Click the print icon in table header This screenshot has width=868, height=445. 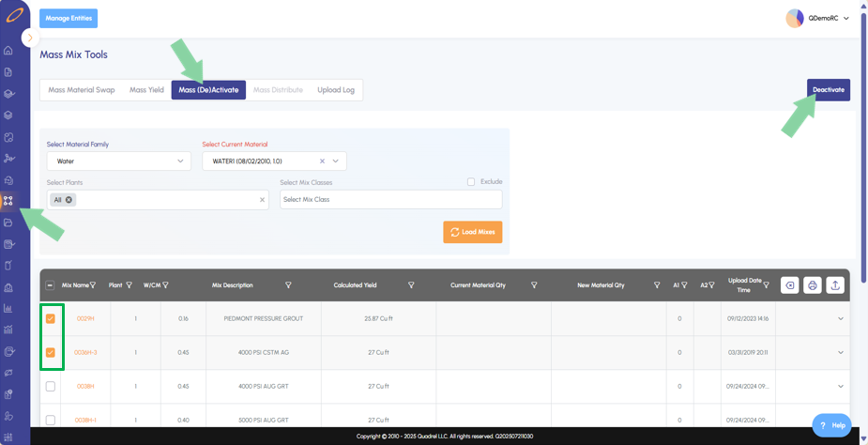click(x=812, y=285)
